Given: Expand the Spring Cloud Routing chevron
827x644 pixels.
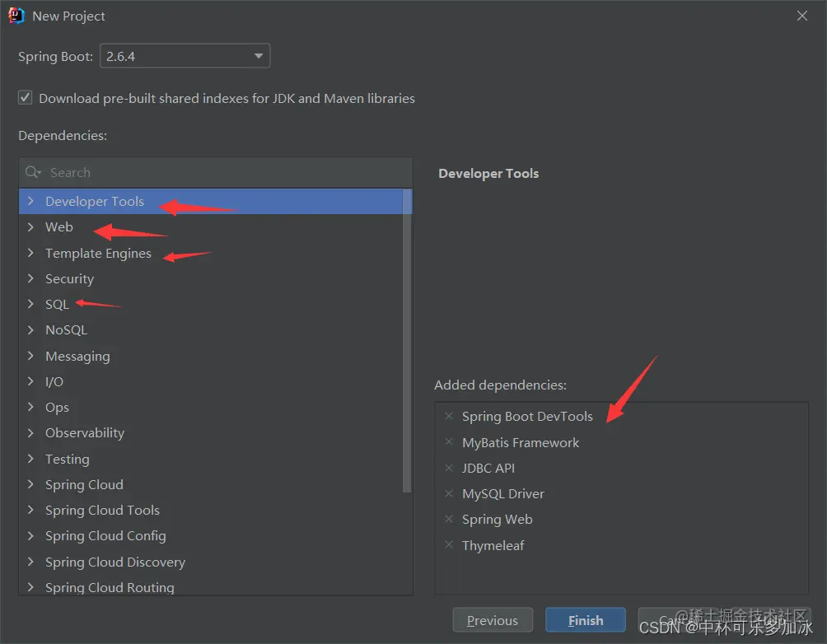Looking at the screenshot, I should click(x=30, y=587).
